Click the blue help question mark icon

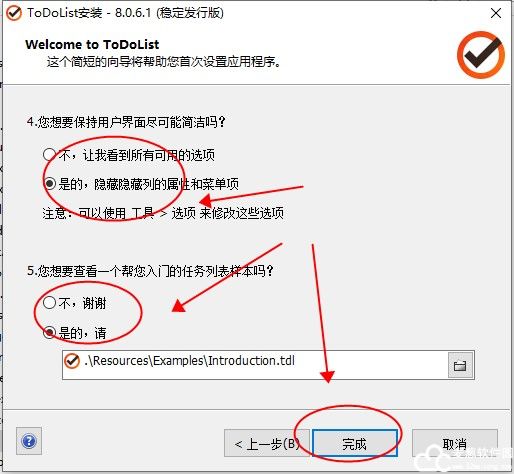tap(29, 441)
